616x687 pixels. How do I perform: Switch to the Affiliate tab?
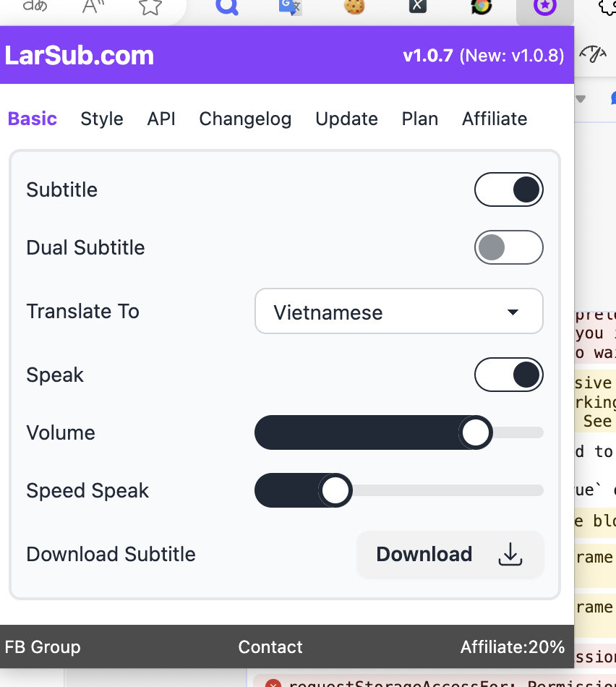pyautogui.click(x=495, y=119)
